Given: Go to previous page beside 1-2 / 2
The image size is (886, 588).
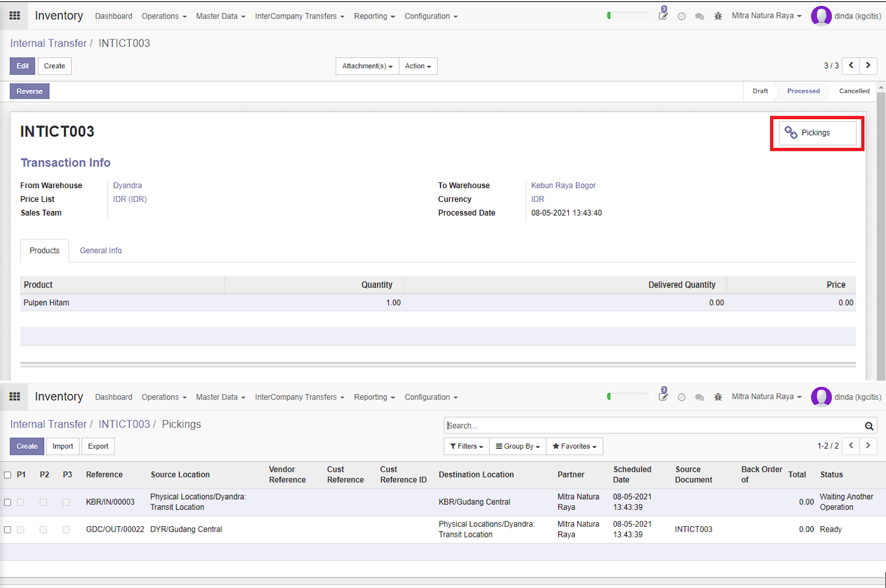Looking at the screenshot, I should (x=851, y=445).
